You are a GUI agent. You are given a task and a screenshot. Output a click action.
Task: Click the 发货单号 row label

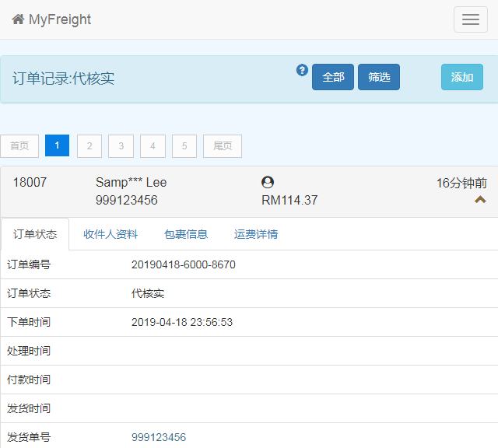[29, 437]
